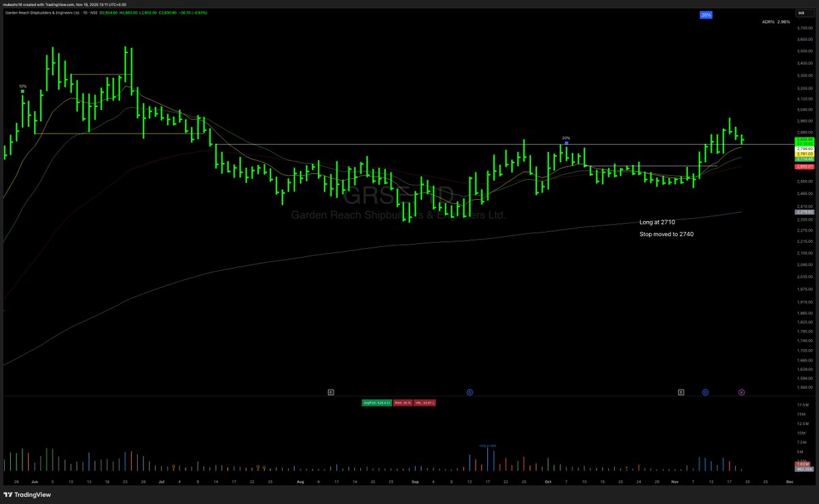Image resolution: width=819 pixels, height=504 pixels.
Task: Click the Jul label on time axis
Action: click(x=161, y=481)
